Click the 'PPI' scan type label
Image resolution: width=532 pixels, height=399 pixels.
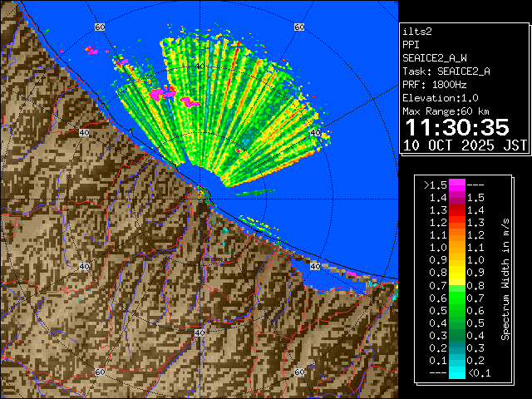click(411, 45)
